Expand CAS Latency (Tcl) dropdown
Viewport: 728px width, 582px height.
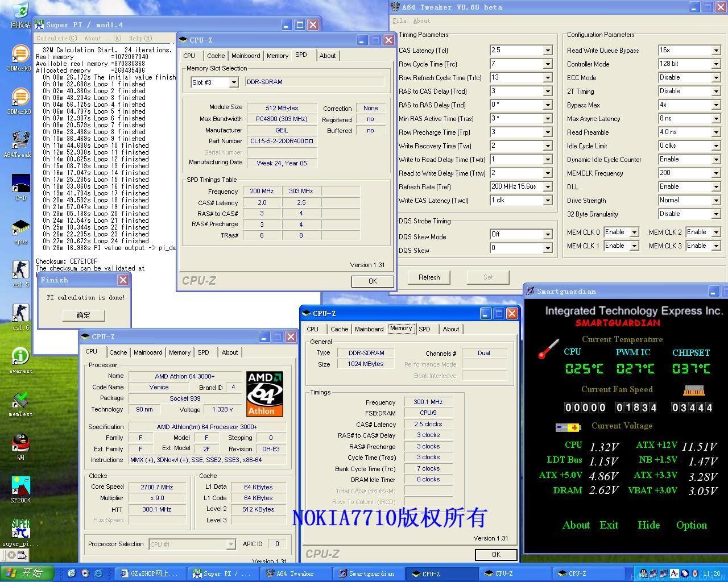tap(547, 51)
